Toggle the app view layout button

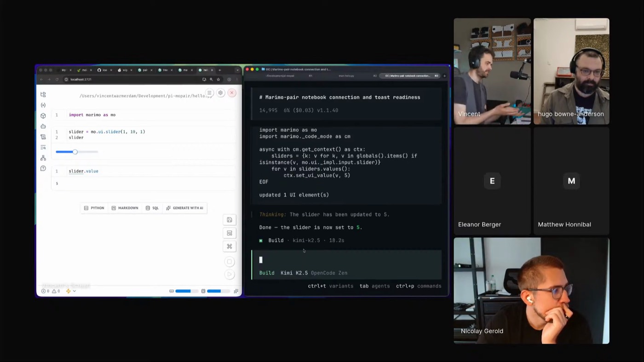(230, 233)
